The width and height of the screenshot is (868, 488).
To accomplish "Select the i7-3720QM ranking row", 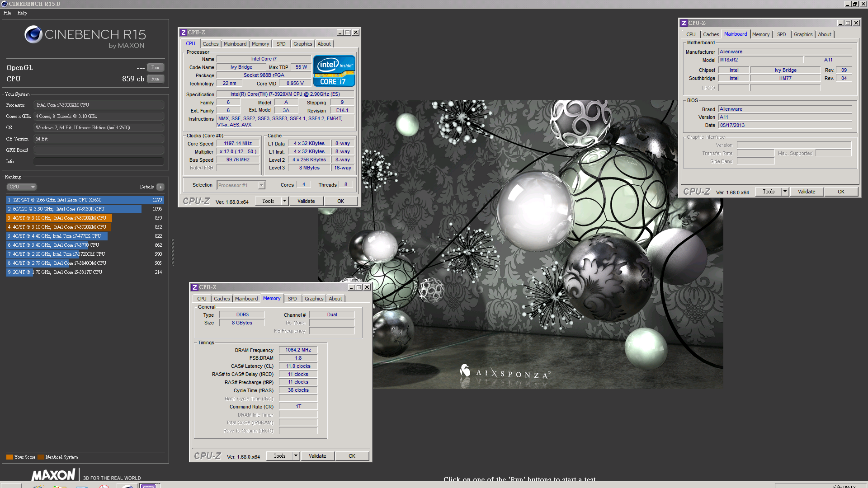I will (85, 254).
